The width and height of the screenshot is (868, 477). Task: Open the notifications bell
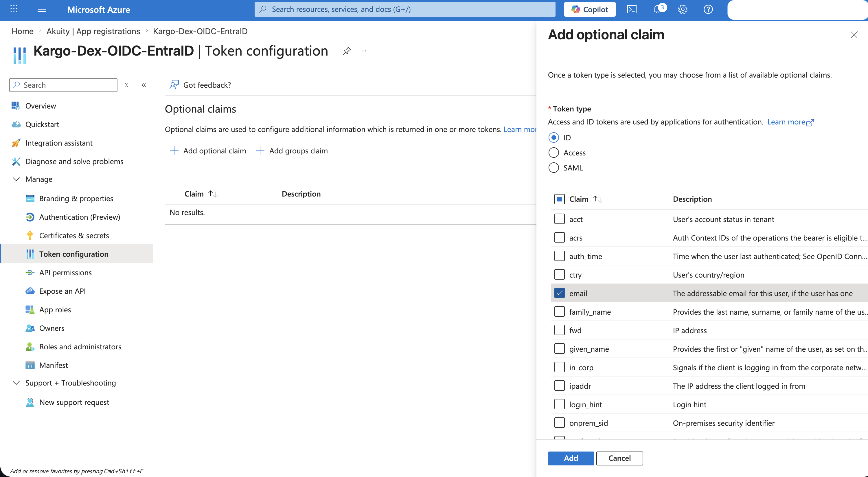657,10
